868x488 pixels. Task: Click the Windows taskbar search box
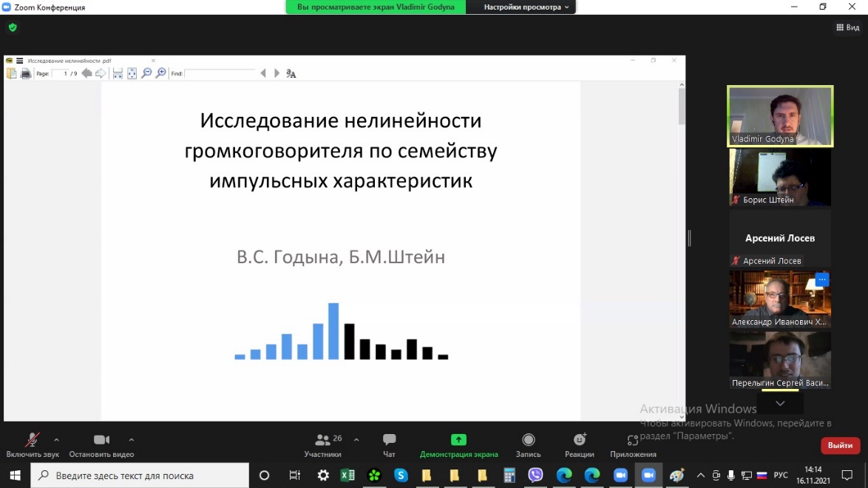pos(140,475)
